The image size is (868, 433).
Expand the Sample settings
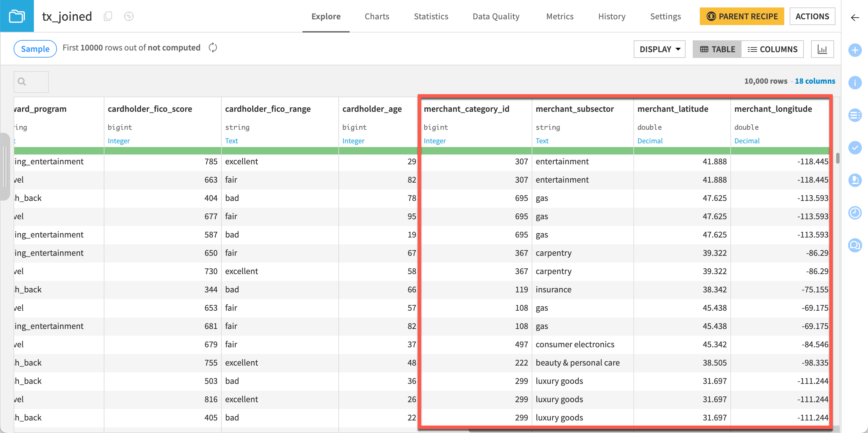click(35, 48)
